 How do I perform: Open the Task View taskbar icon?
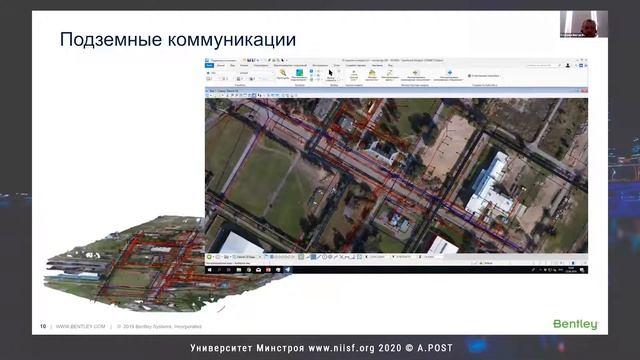pos(229,270)
